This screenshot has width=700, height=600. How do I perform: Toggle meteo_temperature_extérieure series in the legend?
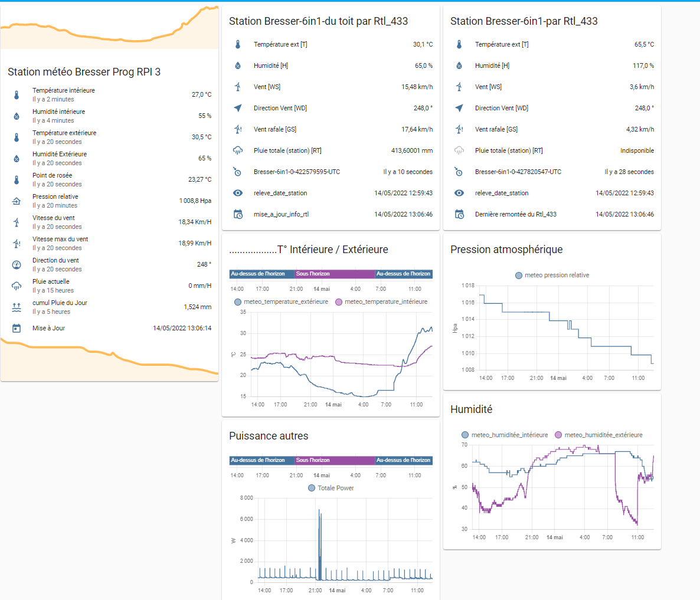[281, 302]
